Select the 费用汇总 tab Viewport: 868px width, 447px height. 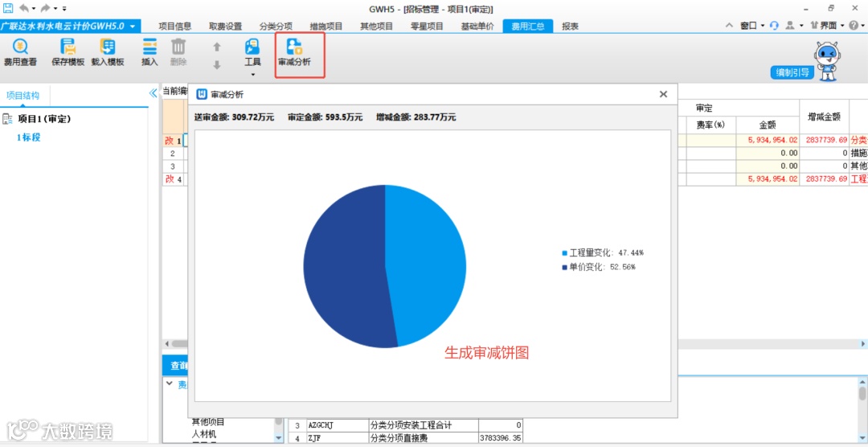(x=527, y=26)
